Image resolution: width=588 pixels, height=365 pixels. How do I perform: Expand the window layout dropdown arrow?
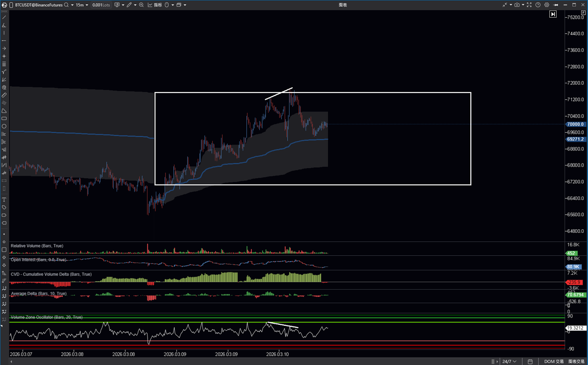pos(185,5)
